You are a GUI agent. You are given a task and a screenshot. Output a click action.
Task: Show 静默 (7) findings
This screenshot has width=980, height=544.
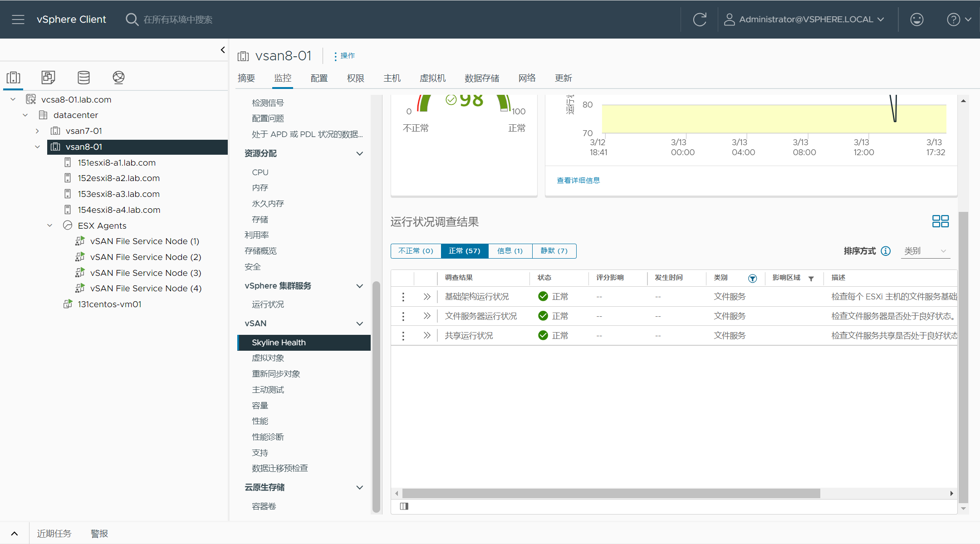click(x=554, y=251)
